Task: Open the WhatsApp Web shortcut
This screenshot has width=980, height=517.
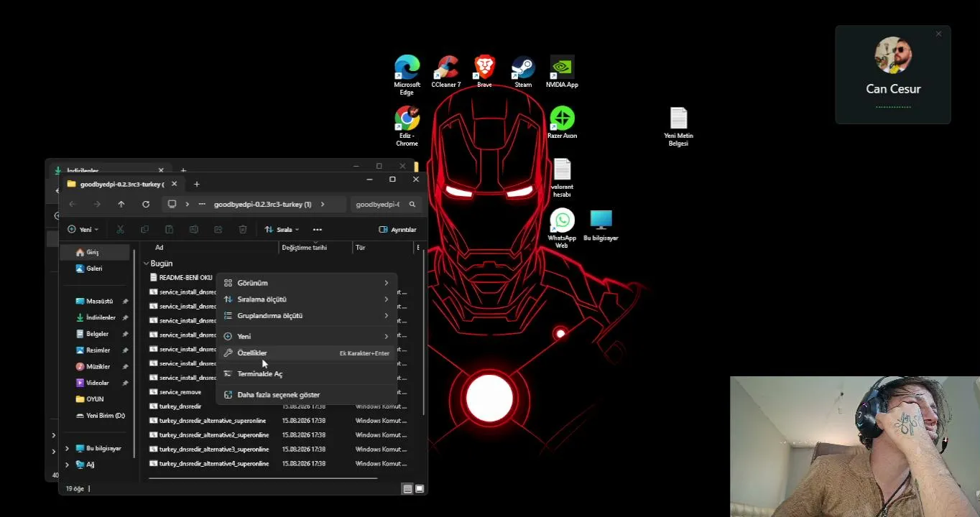Action: tap(562, 229)
